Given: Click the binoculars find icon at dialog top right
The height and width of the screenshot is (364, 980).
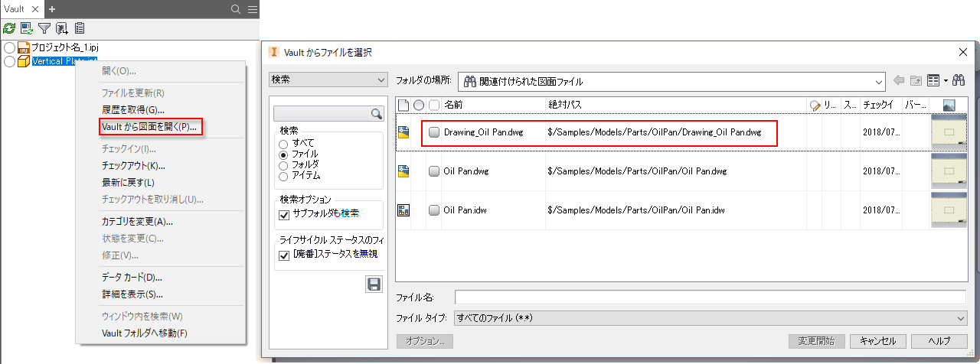Looking at the screenshot, I should [958, 80].
